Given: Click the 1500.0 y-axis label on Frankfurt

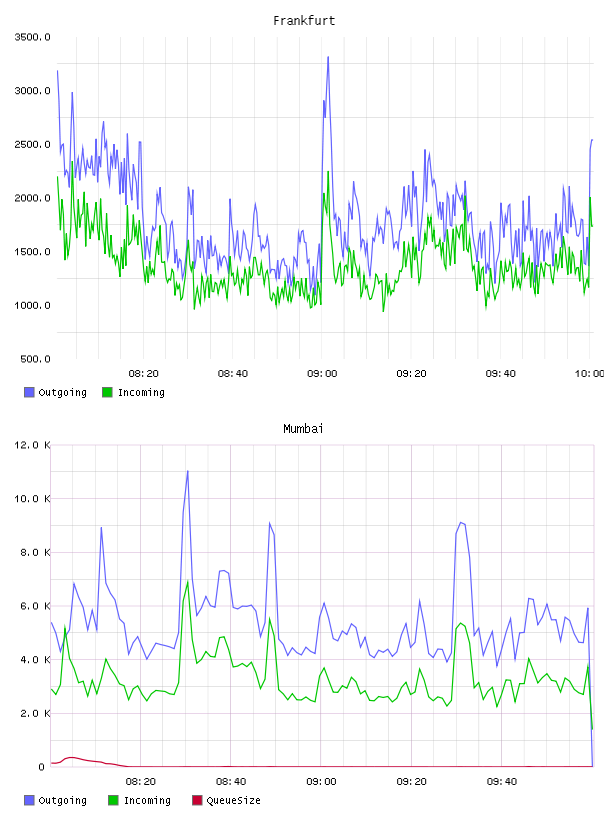Looking at the screenshot, I should (x=32, y=251).
